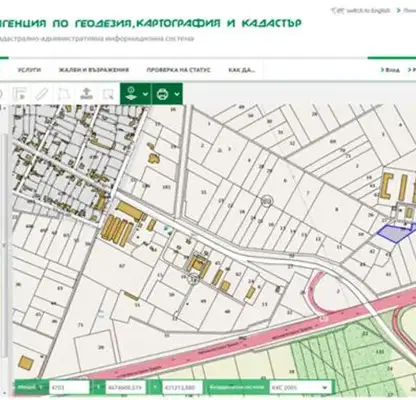Open ЖАЛБИ И ВЪЗРАЖЕНИЯ menu
The width and height of the screenshot is (416, 400).
point(94,70)
